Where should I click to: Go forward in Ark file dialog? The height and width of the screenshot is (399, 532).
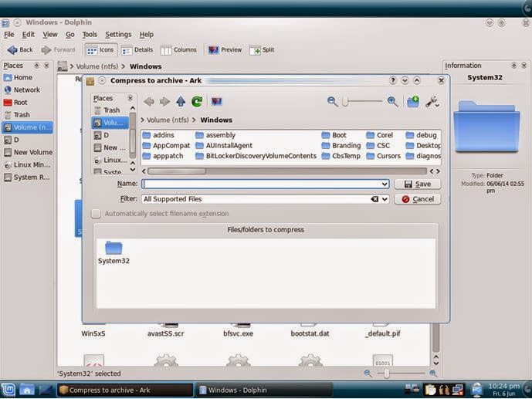coord(164,101)
